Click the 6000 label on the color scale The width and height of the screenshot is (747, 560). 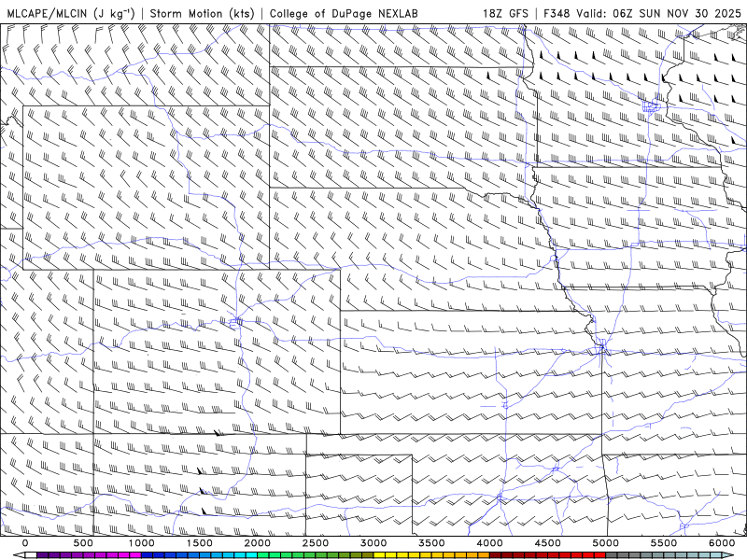pos(722,543)
